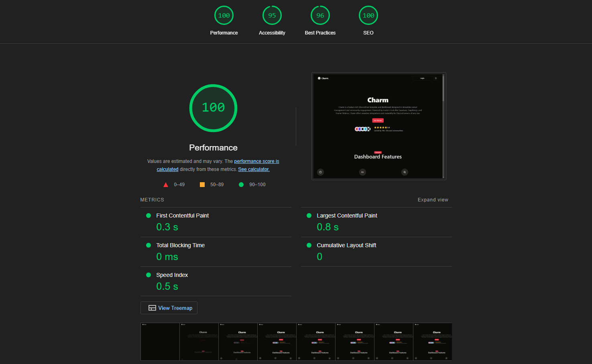
Task: Open the 'See calculator.' link
Action: pos(254,169)
